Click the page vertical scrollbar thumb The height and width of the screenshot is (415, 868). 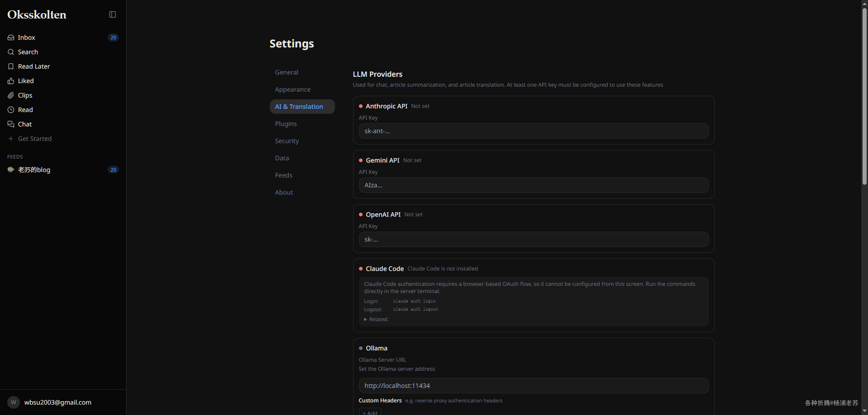point(864,96)
